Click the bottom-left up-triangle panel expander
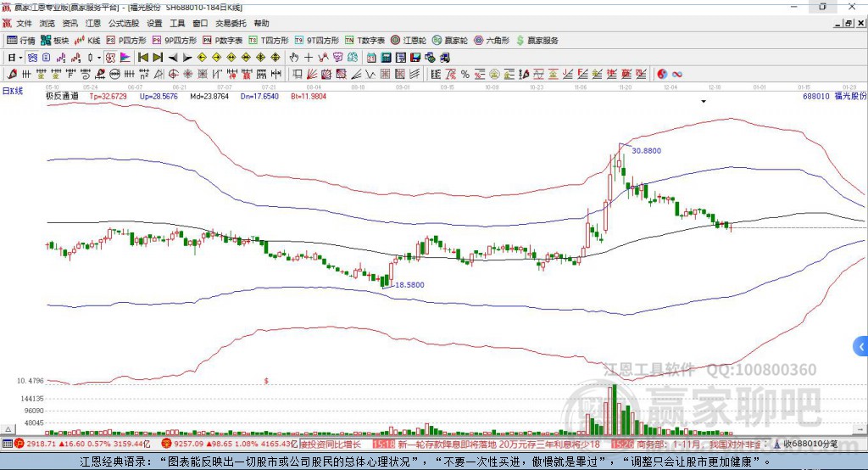868x470 pixels. tap(8, 429)
